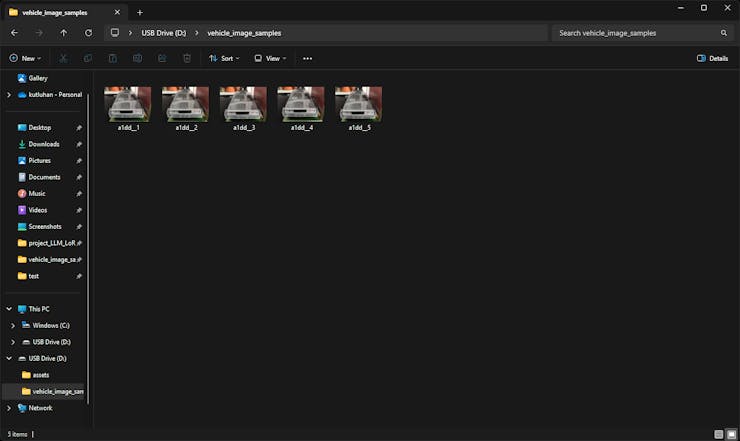
Task: Click the PC monitor icon in address bar
Action: click(115, 33)
